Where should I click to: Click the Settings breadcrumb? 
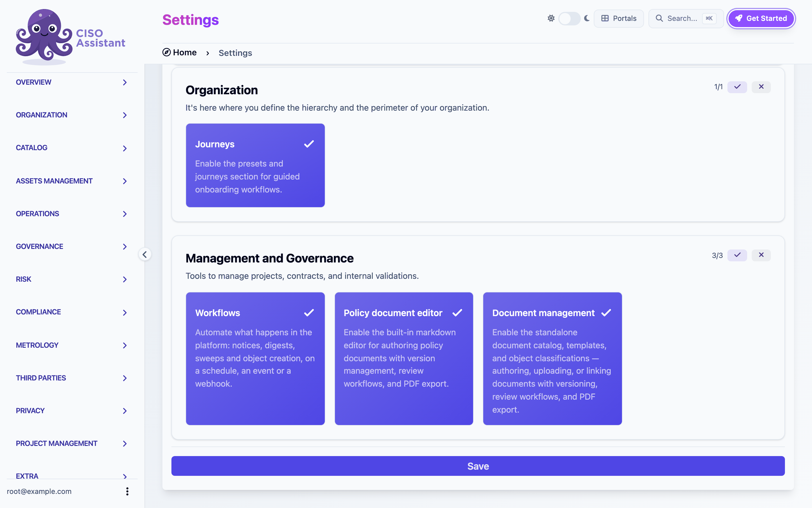coord(235,53)
